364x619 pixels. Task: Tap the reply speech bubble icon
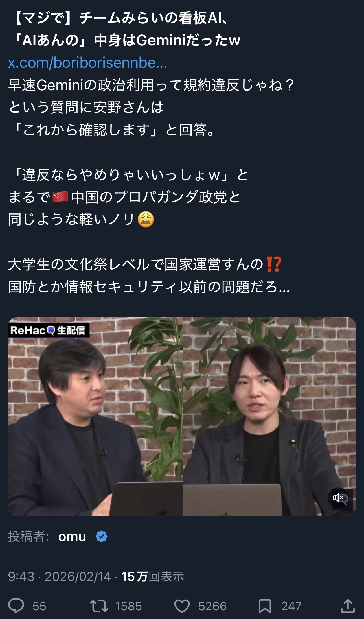tap(16, 606)
